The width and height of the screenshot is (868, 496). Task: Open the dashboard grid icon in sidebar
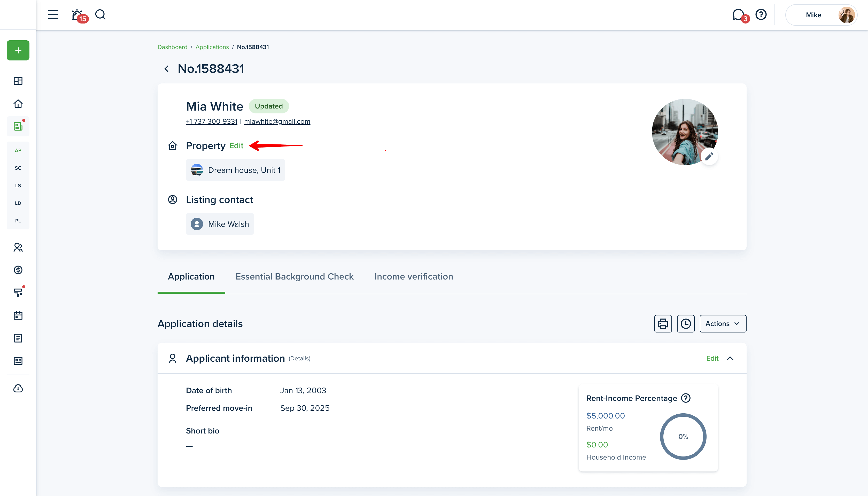click(18, 81)
